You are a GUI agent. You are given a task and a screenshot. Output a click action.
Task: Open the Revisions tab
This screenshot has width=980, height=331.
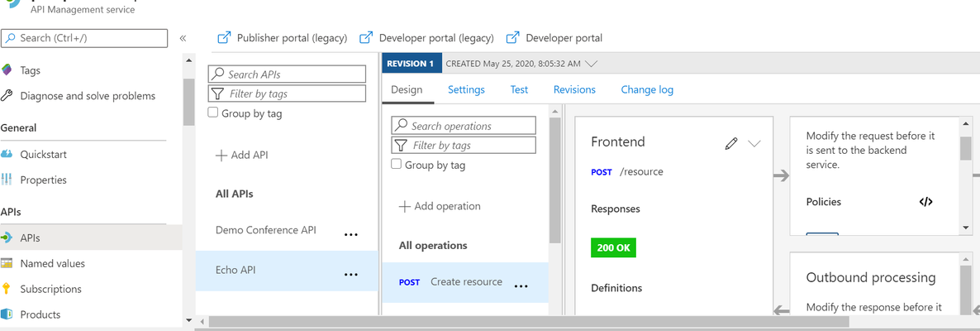click(x=574, y=89)
